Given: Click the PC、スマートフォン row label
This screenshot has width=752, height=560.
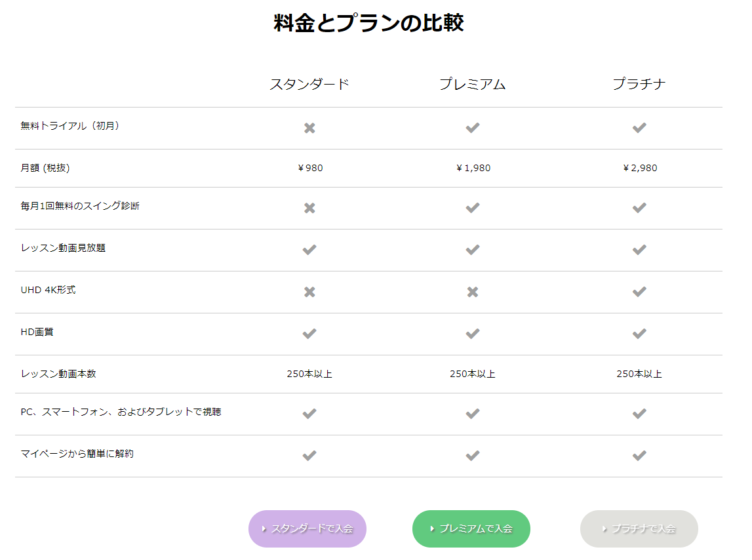Looking at the screenshot, I should point(121,412).
